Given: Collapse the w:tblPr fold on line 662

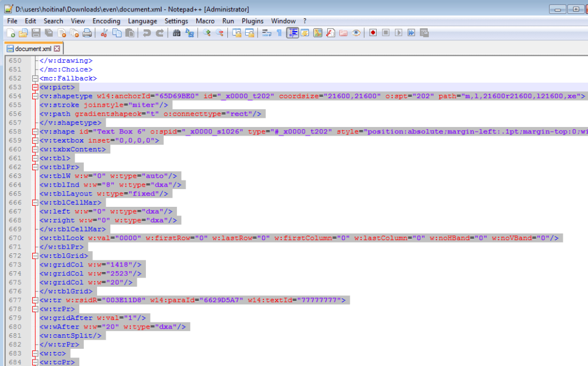Looking at the screenshot, I should 36,166.
